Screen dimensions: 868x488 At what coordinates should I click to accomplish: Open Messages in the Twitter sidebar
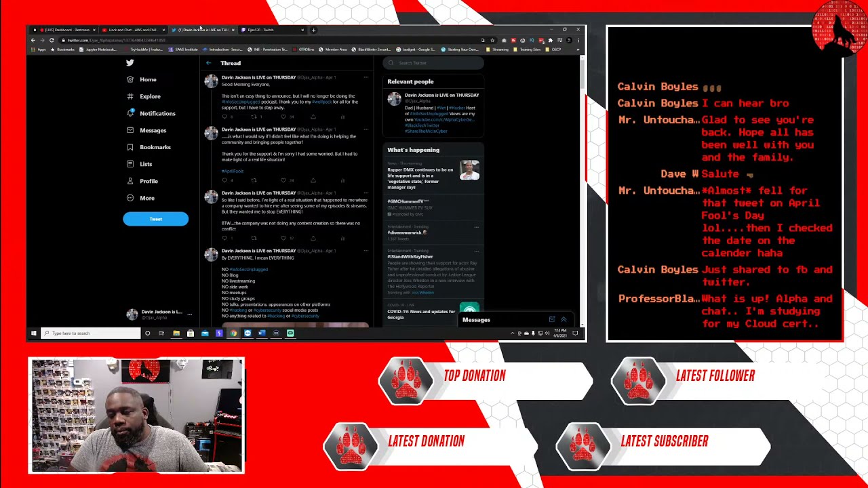point(146,130)
